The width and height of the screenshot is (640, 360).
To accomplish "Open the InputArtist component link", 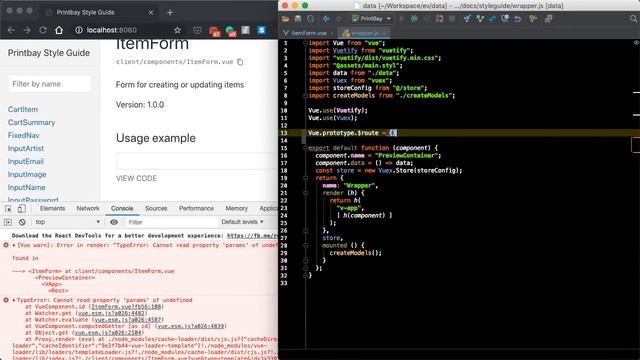I will [x=26, y=149].
